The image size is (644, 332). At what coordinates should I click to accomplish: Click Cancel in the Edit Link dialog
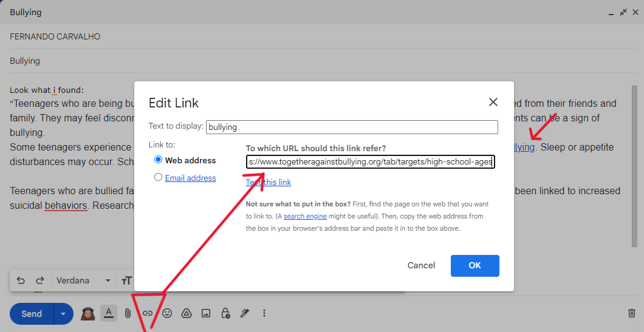click(421, 265)
